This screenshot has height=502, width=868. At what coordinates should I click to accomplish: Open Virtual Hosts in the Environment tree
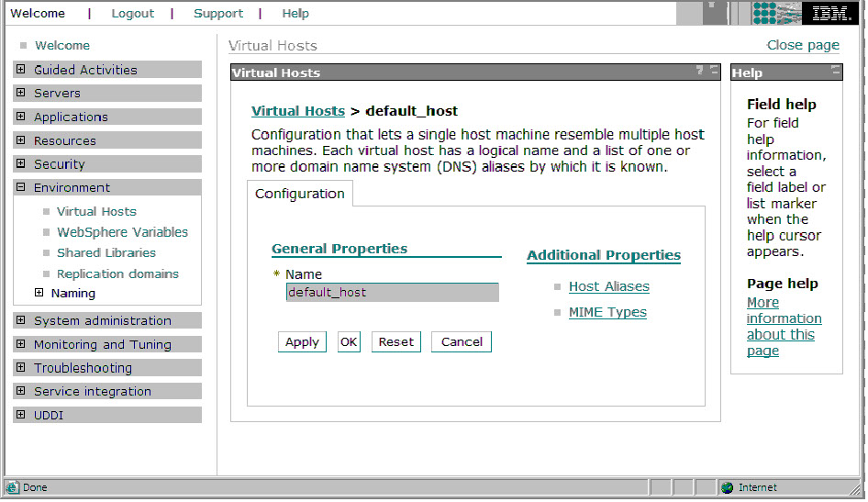tap(96, 211)
